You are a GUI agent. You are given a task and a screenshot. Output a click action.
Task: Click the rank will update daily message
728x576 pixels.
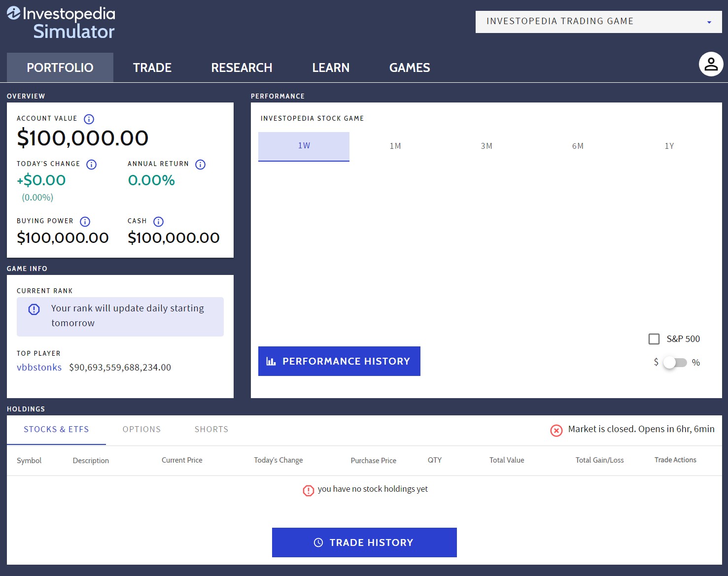point(128,316)
